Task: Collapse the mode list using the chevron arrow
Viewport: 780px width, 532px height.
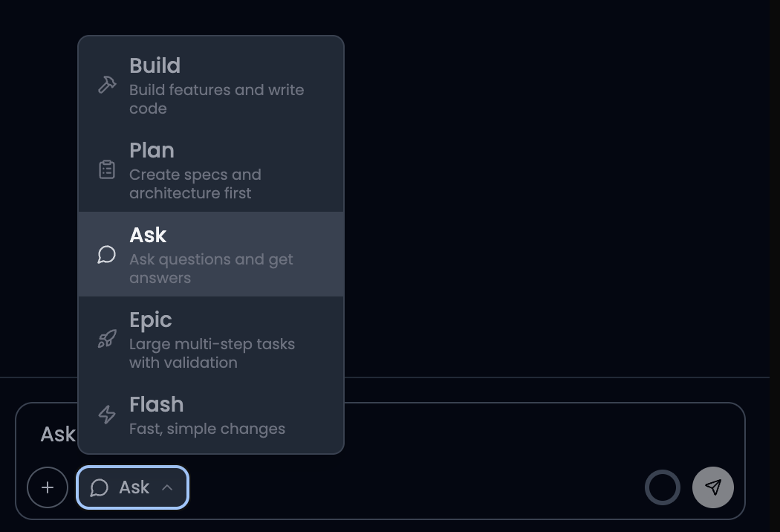Action: [167, 487]
